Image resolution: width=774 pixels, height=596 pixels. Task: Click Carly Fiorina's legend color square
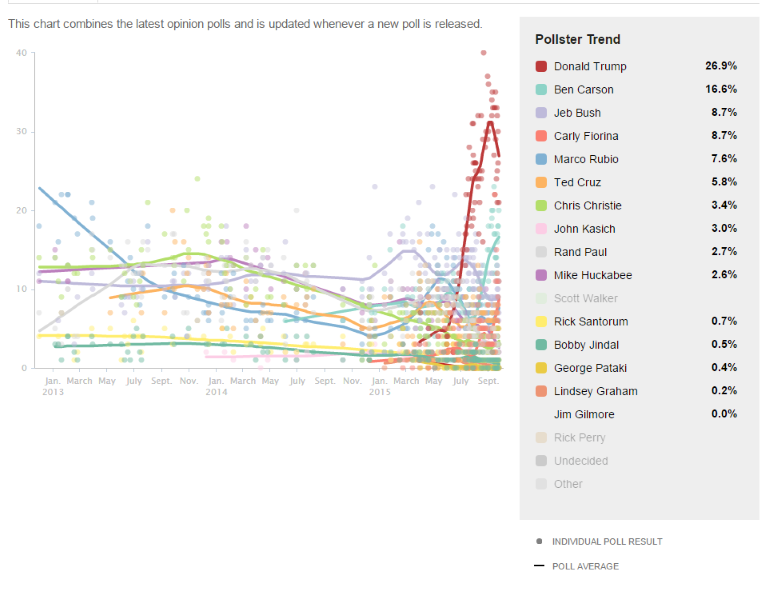(x=541, y=136)
